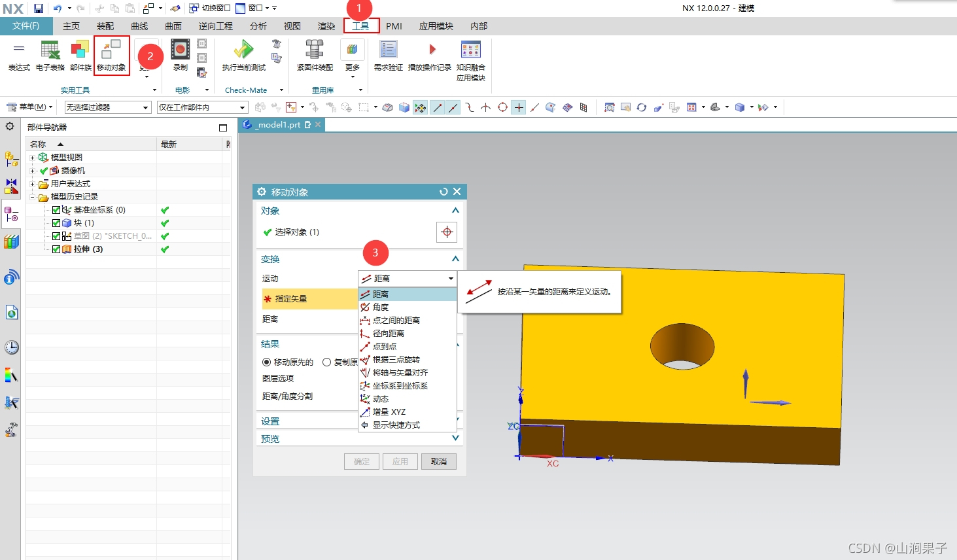Toggle the Datum Coordinate System (0) checkbox
This screenshot has height=560, width=957.
pyautogui.click(x=56, y=210)
